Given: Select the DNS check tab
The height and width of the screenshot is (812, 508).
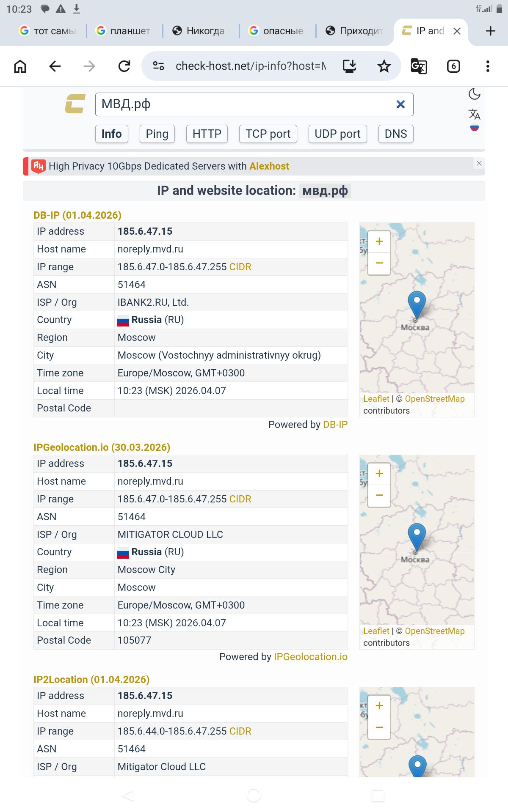Looking at the screenshot, I should [395, 134].
